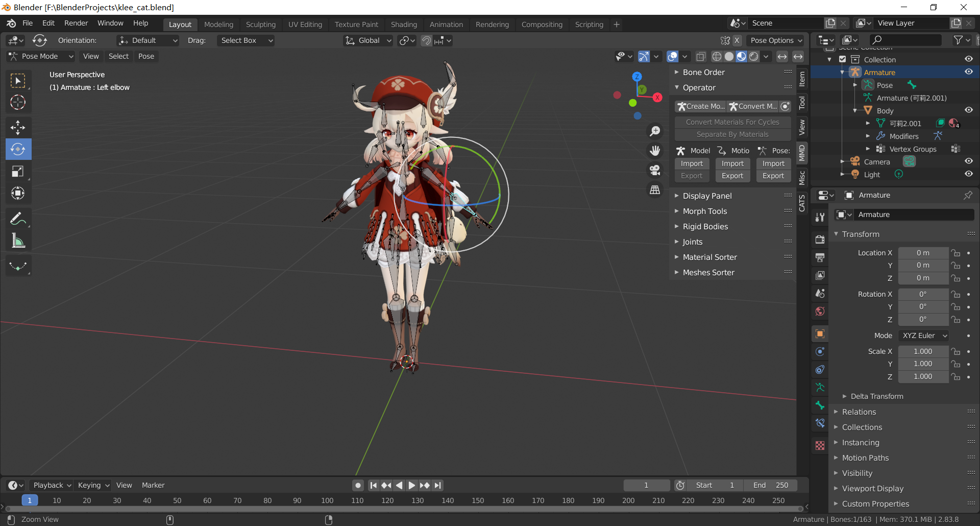The image size is (980, 526).
Task: Open the XYZ Euler rotation mode dropdown
Action: (x=923, y=336)
